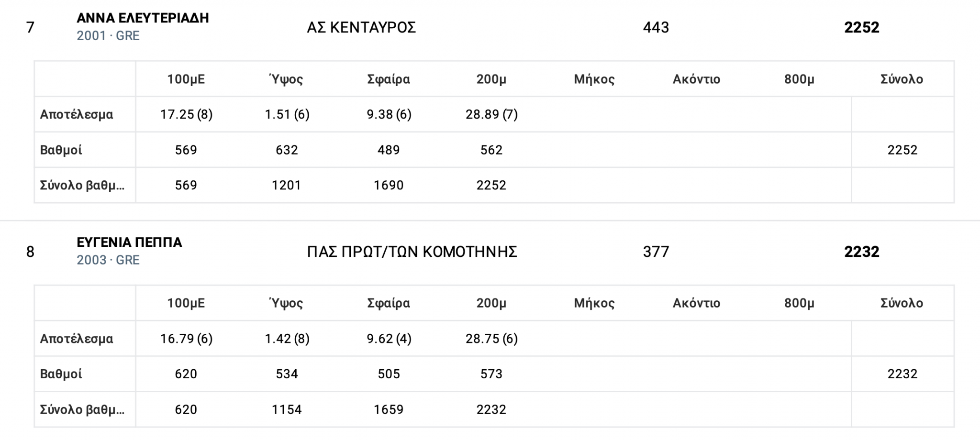The image size is (980, 440).
Task: Click the bold total score 2252
Action: tap(861, 28)
